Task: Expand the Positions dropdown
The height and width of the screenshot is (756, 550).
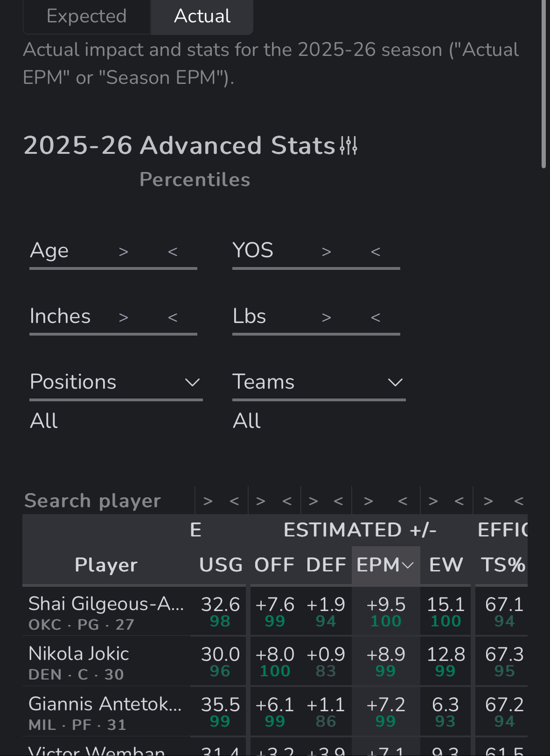Action: pos(116,383)
